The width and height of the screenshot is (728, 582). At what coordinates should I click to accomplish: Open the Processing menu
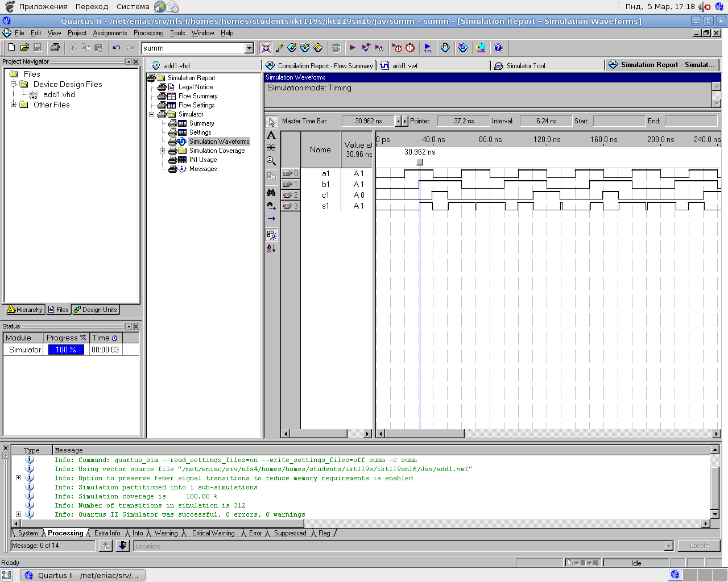pyautogui.click(x=148, y=33)
